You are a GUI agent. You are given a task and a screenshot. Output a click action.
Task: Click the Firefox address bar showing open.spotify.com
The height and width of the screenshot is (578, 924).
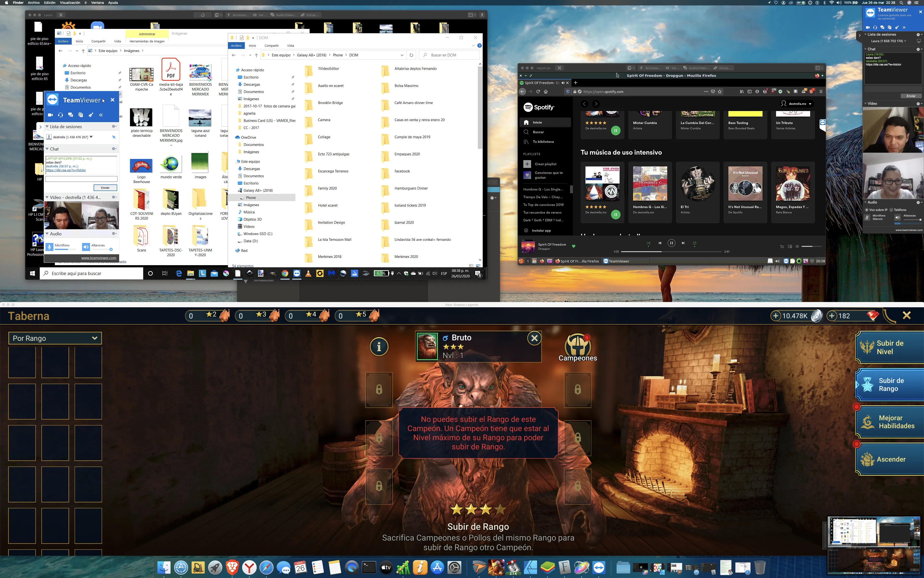643,92
